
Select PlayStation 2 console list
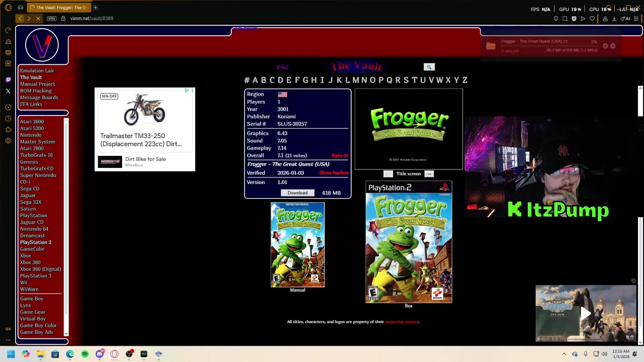click(x=36, y=242)
